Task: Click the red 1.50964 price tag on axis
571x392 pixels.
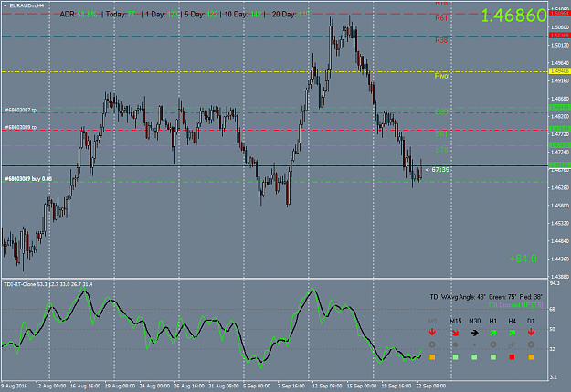Action: (559, 14)
